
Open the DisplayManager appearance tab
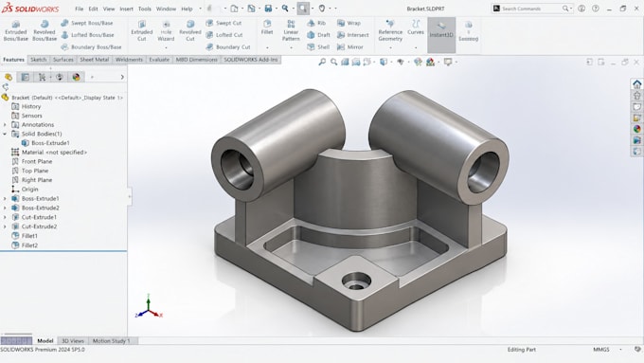(x=76, y=77)
